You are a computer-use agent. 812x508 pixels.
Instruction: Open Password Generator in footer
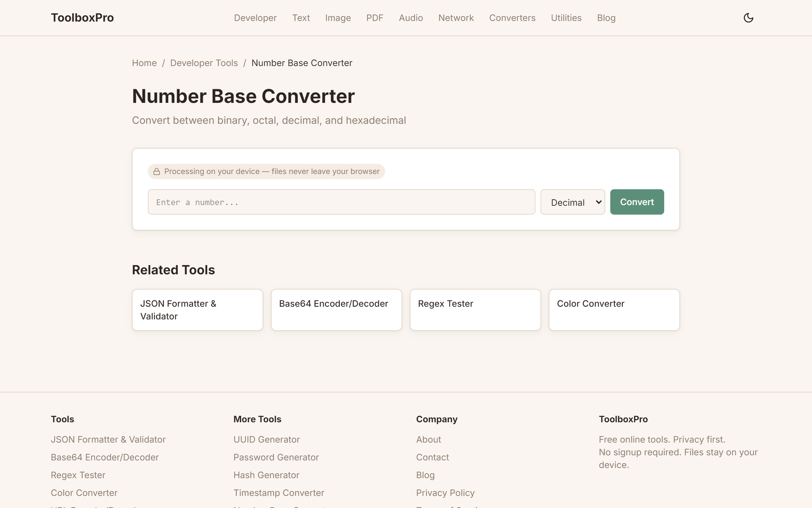(x=276, y=457)
